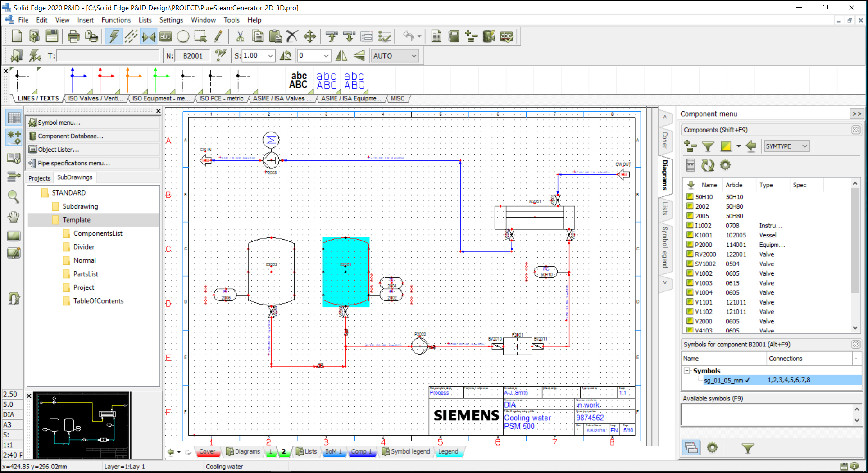Screen dimensions: 868x473
Task: Toggle the checkbox beside component V1003
Action: [x=691, y=283]
